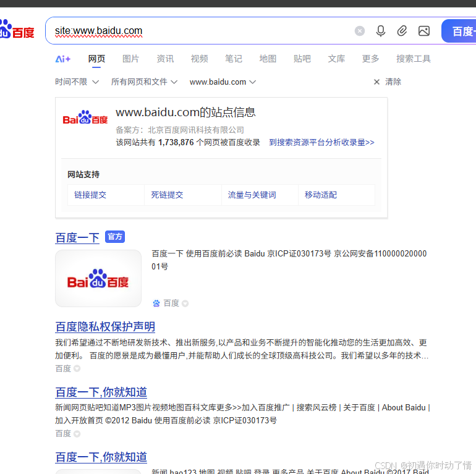
Task: Switch to the 图片 tab
Action: pyautogui.click(x=131, y=59)
